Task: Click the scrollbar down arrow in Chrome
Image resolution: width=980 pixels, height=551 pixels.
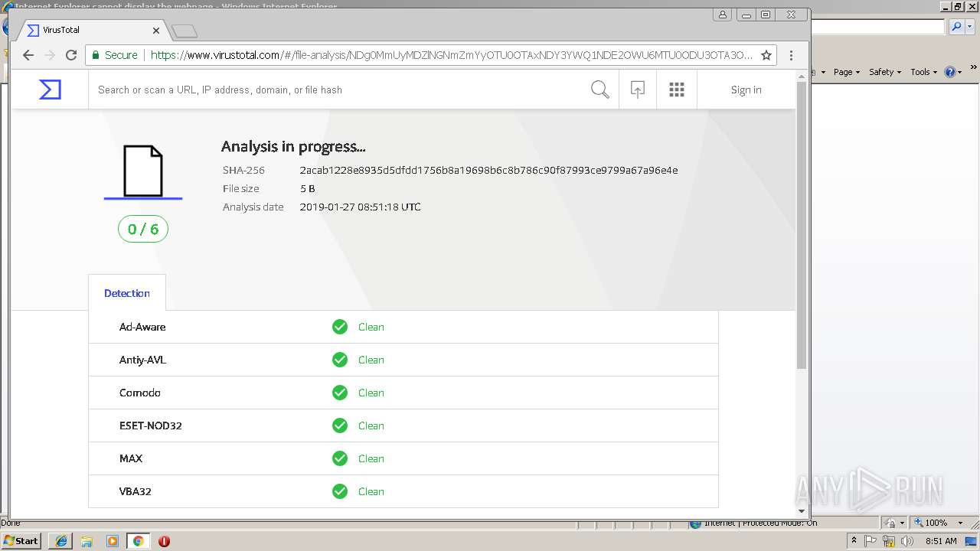Action: click(x=802, y=510)
